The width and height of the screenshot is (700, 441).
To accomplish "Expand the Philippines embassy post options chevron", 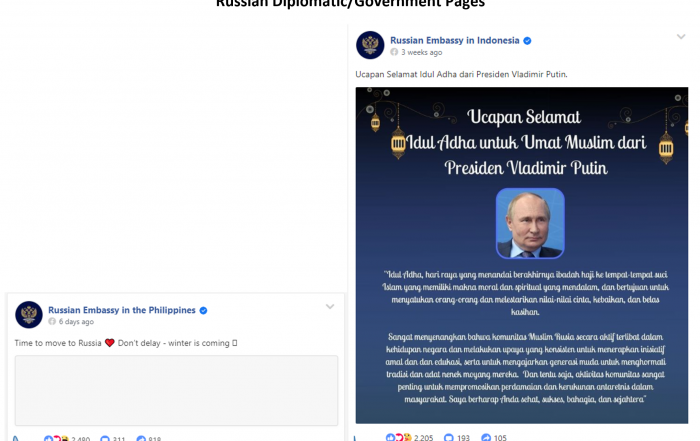I will pos(330,307).
